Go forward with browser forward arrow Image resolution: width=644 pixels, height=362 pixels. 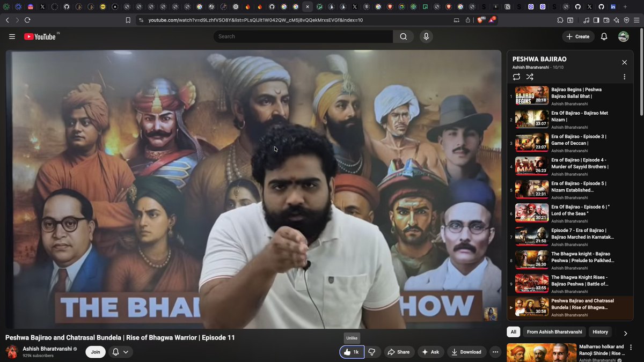tap(17, 20)
